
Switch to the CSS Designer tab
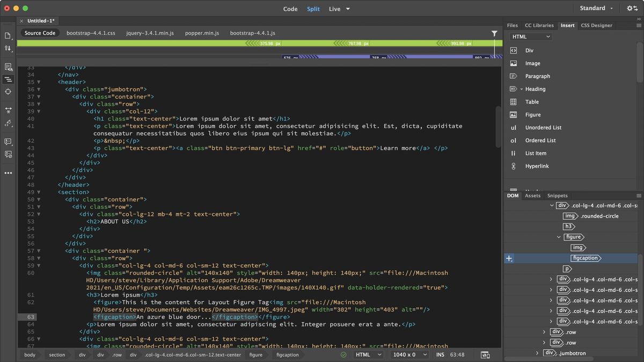pos(596,25)
